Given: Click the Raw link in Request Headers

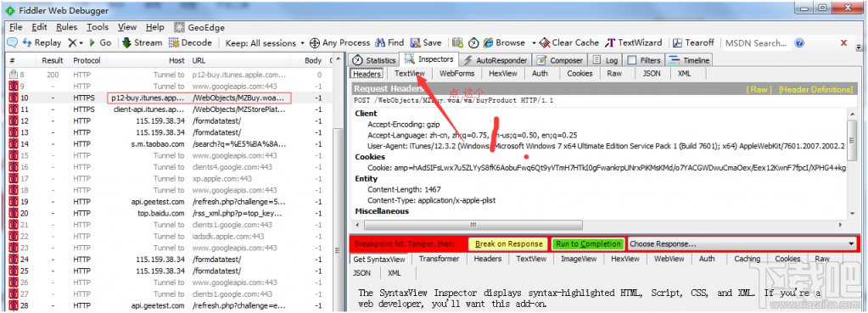Looking at the screenshot, I should [x=759, y=90].
